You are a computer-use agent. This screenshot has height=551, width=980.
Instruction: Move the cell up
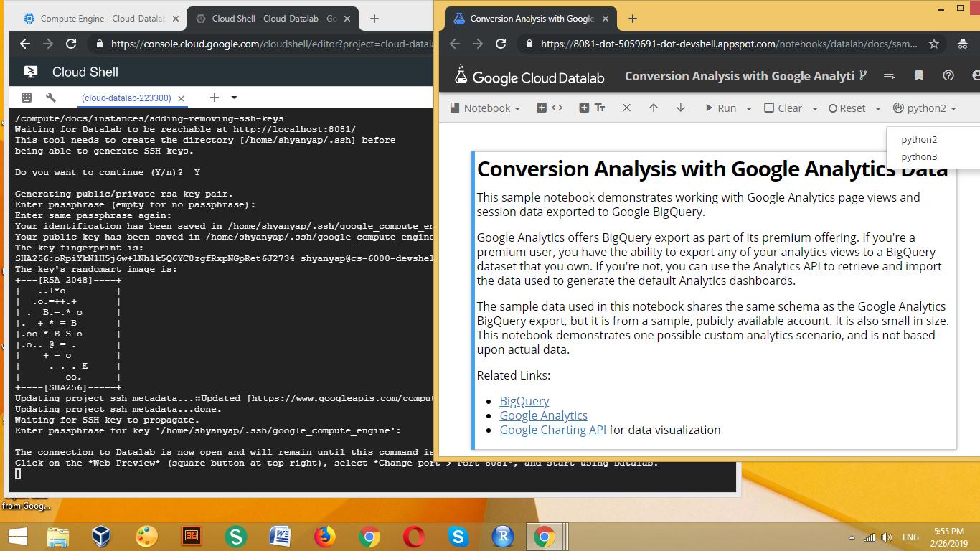[653, 108]
